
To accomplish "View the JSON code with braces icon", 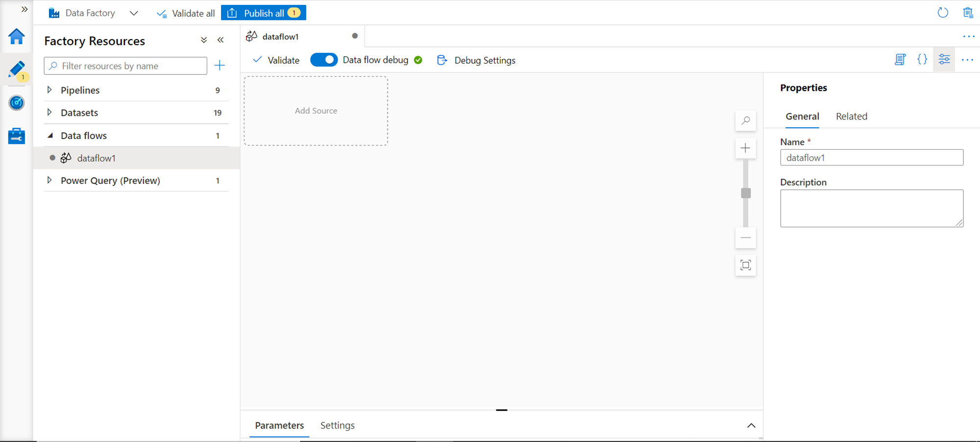I will pos(922,60).
